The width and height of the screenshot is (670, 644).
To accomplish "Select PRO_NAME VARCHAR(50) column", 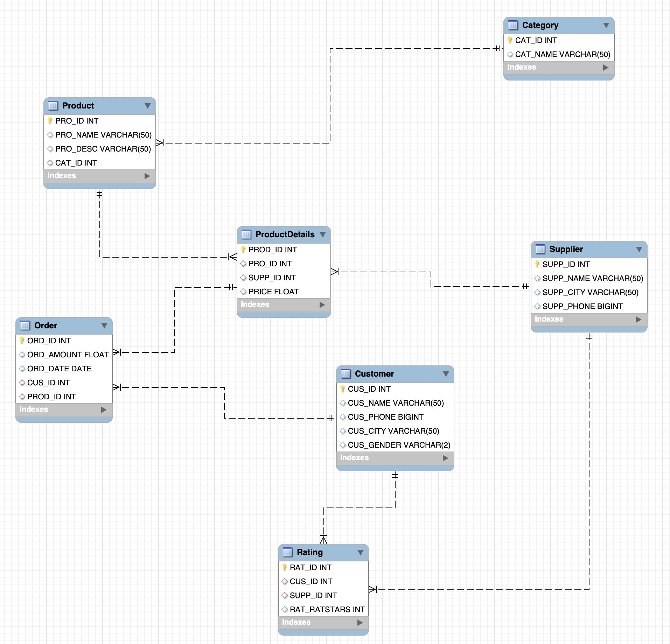I will (x=100, y=135).
